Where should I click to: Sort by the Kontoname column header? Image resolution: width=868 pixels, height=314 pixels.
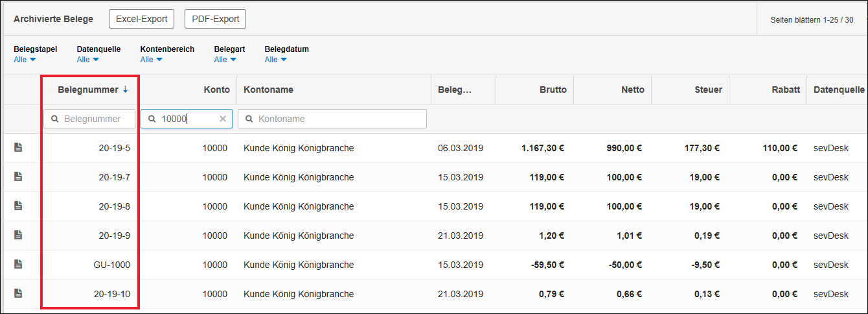click(x=268, y=90)
